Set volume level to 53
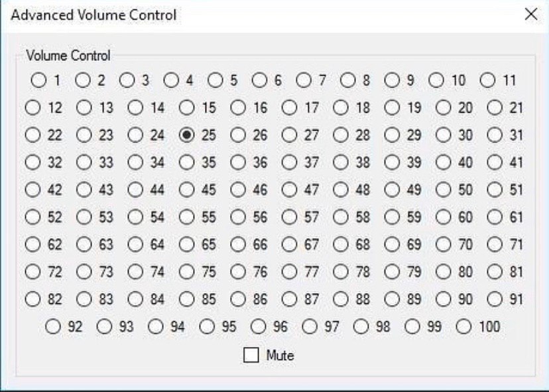Image resolution: width=549 pixels, height=392 pixels. pyautogui.click(x=84, y=218)
